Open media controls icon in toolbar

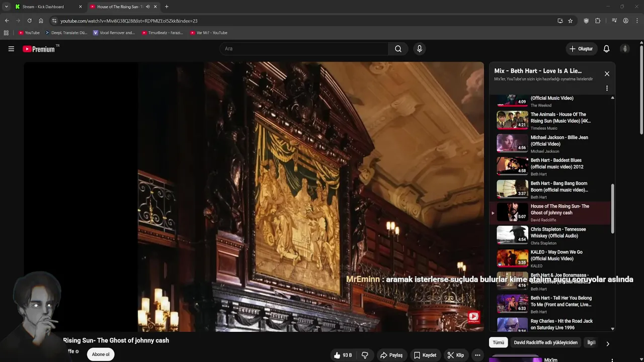coord(614,21)
